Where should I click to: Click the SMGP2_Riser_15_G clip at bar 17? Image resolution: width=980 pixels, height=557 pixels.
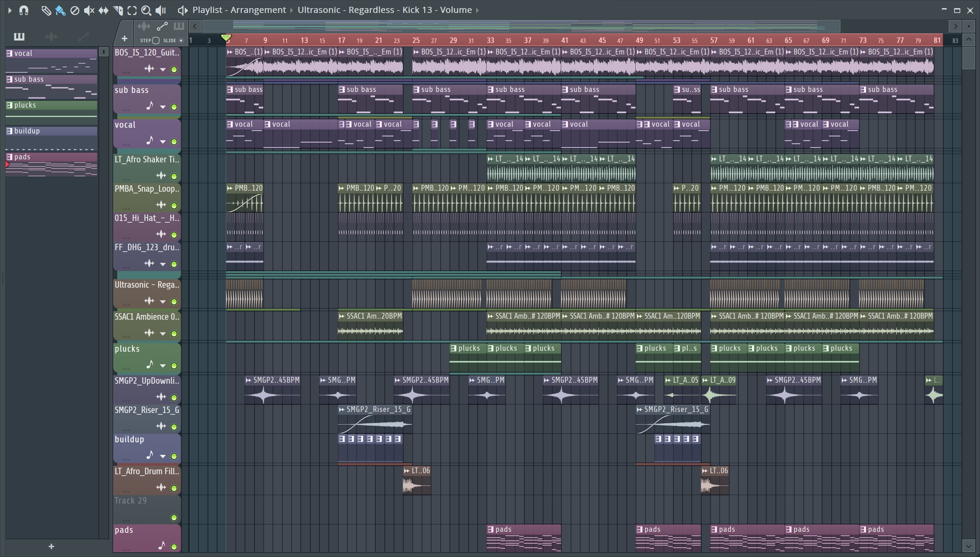point(375,419)
